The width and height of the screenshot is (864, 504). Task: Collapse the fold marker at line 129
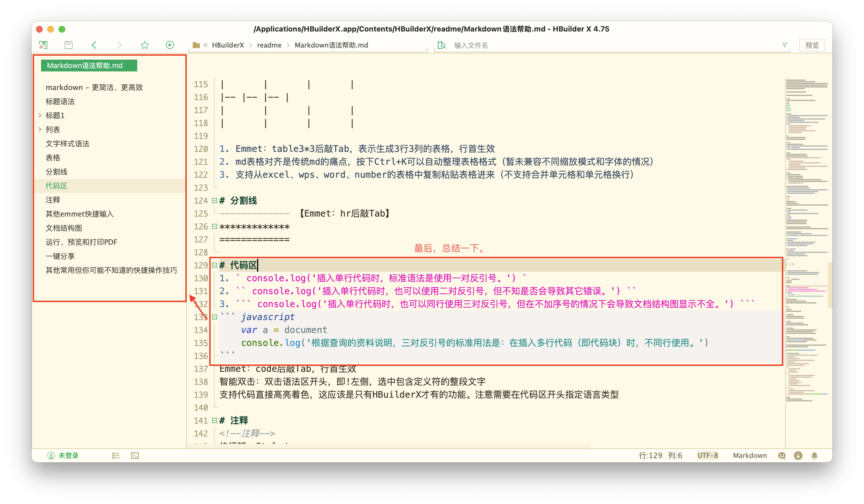(x=215, y=265)
